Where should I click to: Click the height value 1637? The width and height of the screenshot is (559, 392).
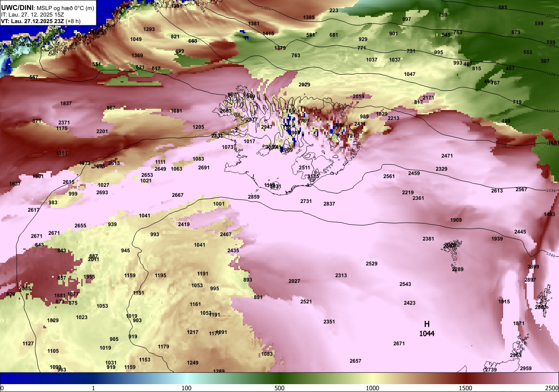(x=15, y=184)
